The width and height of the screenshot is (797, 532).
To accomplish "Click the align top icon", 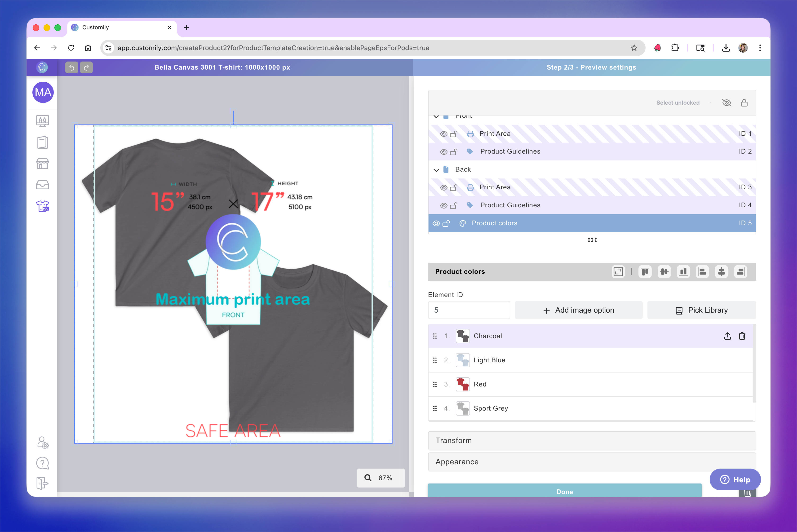I will [x=645, y=272].
